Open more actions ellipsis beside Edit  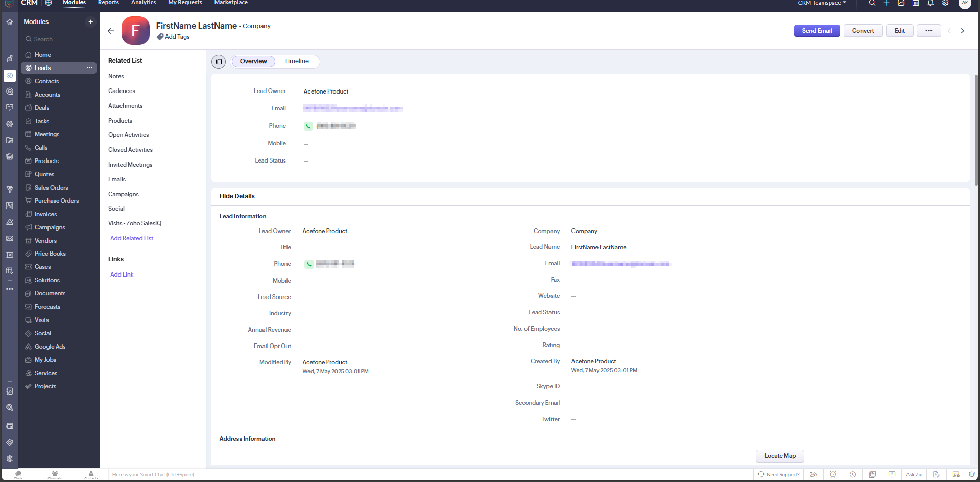pyautogui.click(x=929, y=31)
